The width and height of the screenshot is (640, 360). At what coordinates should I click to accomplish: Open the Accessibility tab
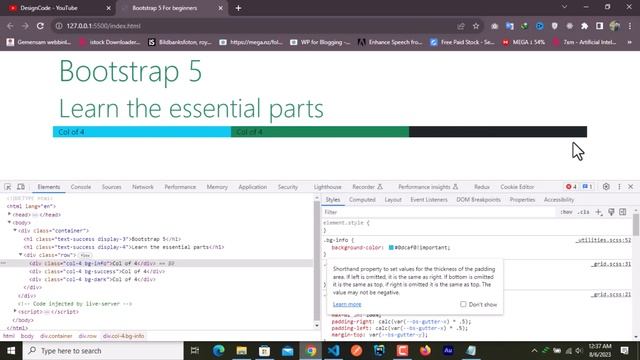point(559,200)
